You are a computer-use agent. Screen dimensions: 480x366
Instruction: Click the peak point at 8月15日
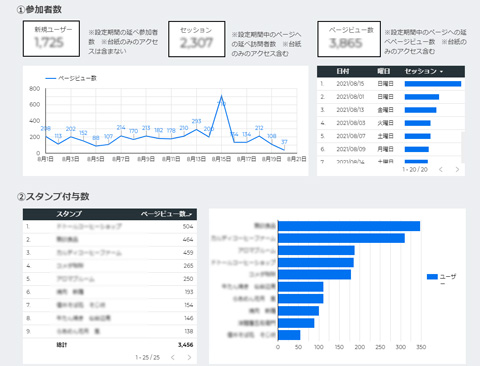click(221, 96)
